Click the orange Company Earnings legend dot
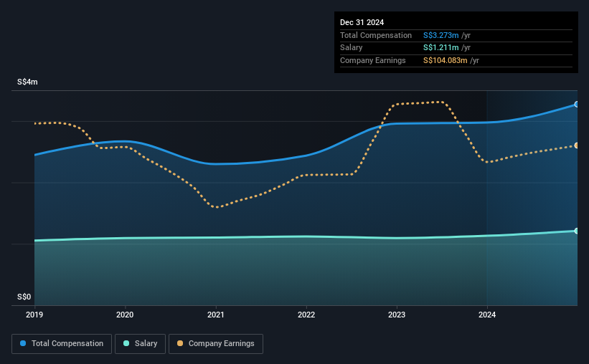Image resolution: width=589 pixels, height=364 pixels. 180,343
